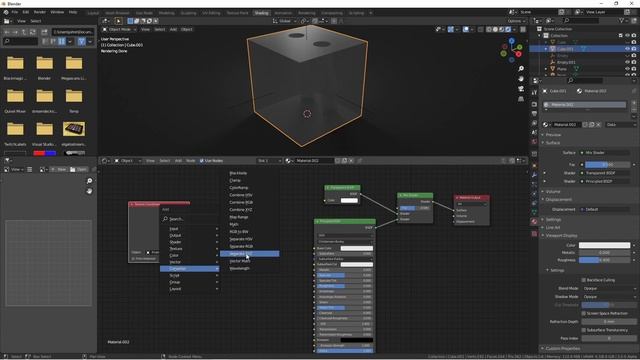The image size is (640, 360).
Task: Open the Texture submenu in Add menu
Action: (x=189, y=249)
